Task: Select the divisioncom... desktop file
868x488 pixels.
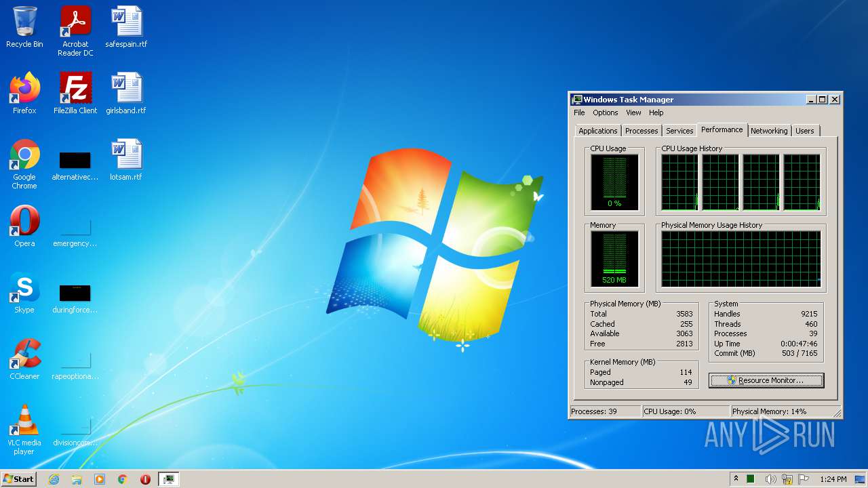Action: [x=75, y=432]
